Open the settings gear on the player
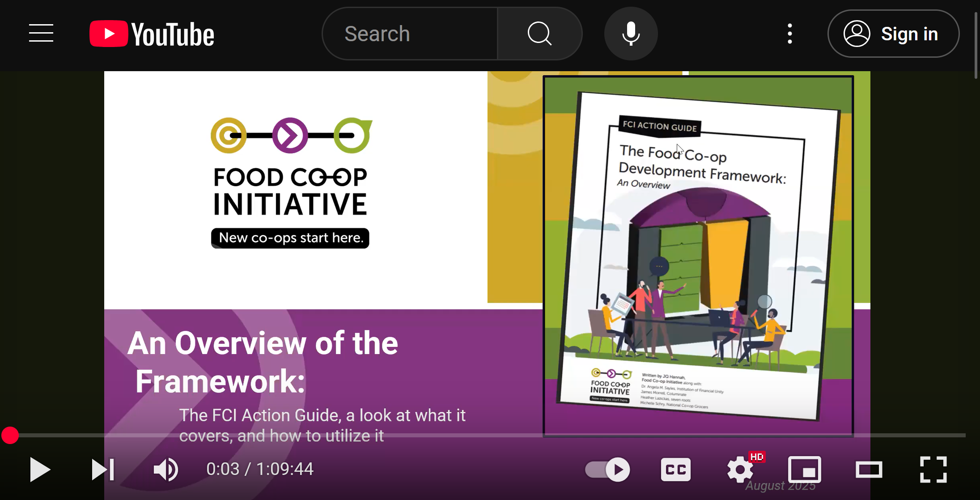This screenshot has width=980, height=500. 739,469
